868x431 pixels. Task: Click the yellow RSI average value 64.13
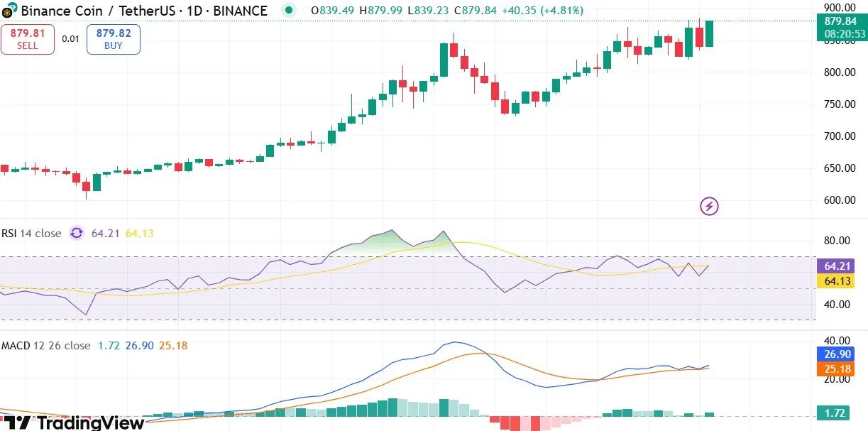pyautogui.click(x=836, y=281)
